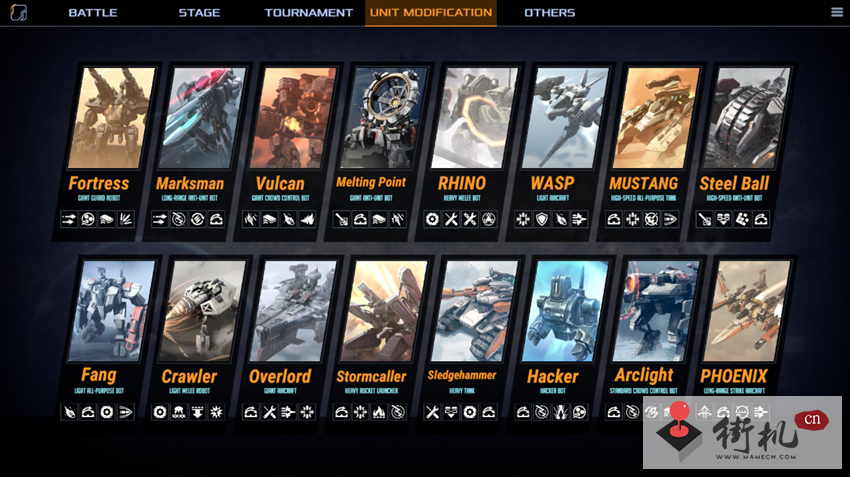Screen dimensions: 850x477
Task: Select the gear icon under RHINO
Action: [432, 219]
